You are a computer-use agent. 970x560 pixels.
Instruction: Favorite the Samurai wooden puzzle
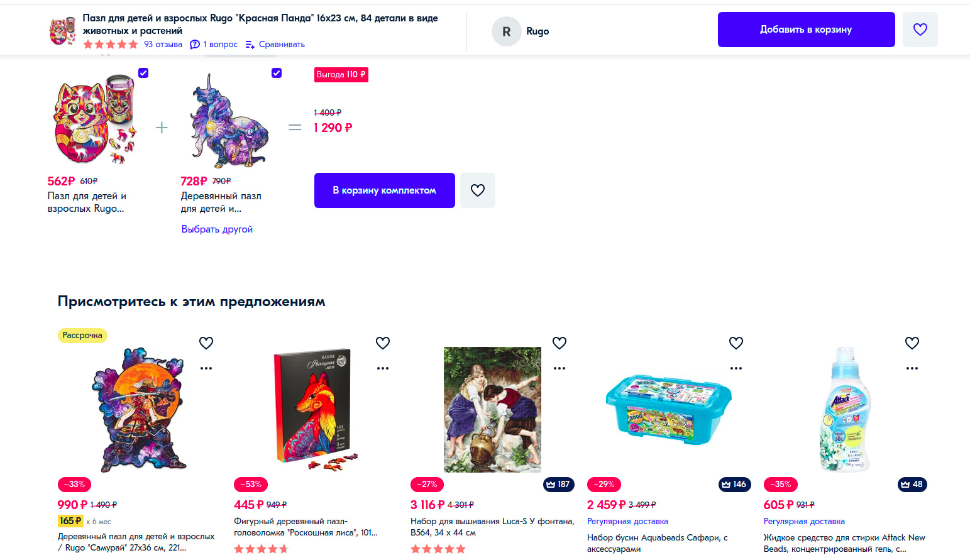[206, 343]
